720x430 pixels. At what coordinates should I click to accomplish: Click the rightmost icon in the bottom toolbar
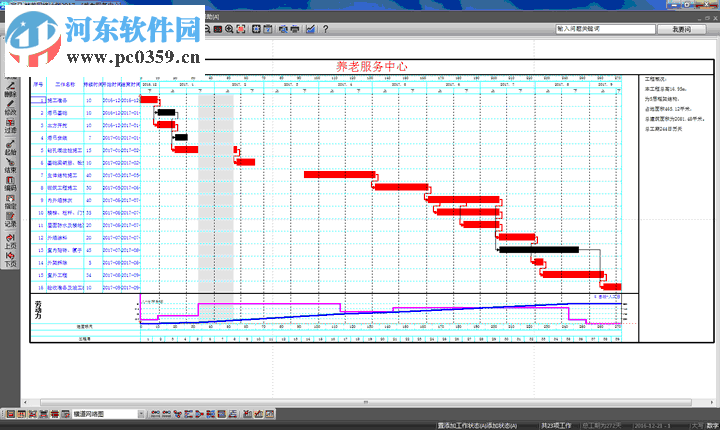click(x=270, y=414)
